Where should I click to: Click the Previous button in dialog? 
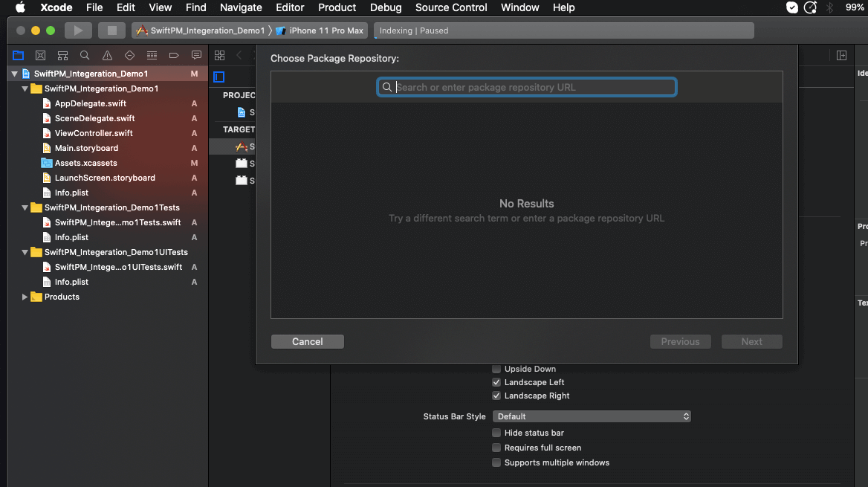coord(680,342)
